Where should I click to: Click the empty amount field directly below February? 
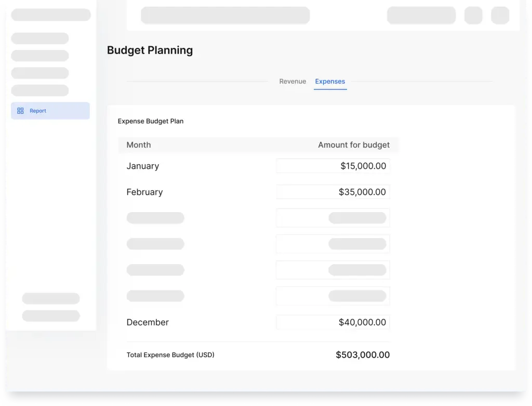(x=333, y=218)
